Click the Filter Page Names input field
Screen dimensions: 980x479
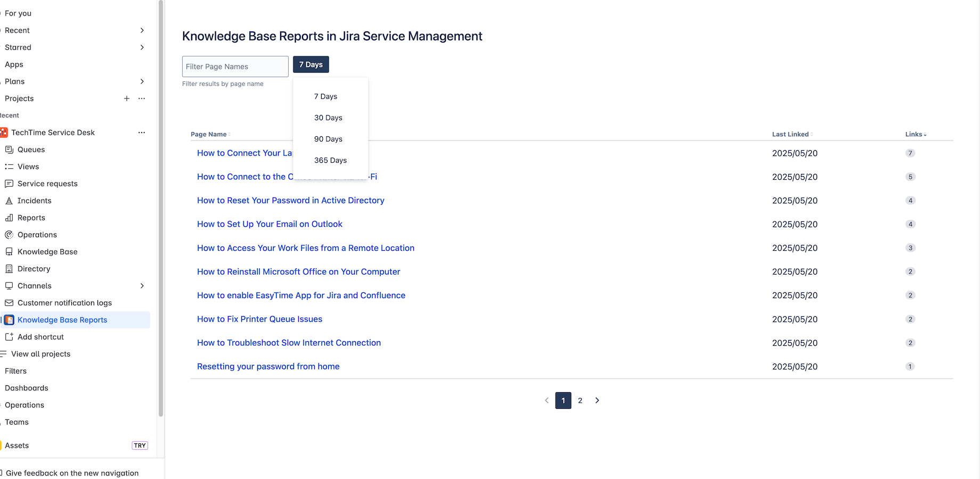coord(235,67)
